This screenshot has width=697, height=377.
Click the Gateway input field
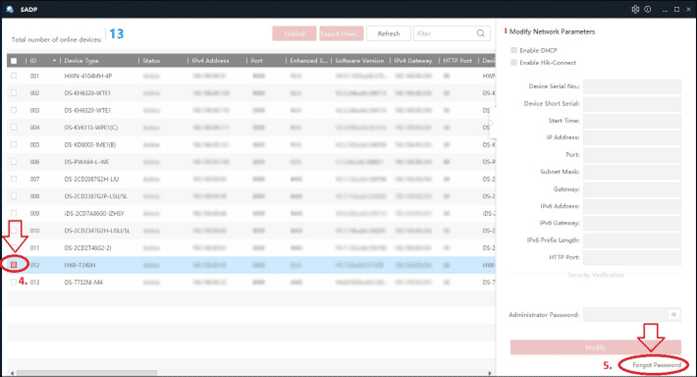tap(632, 189)
